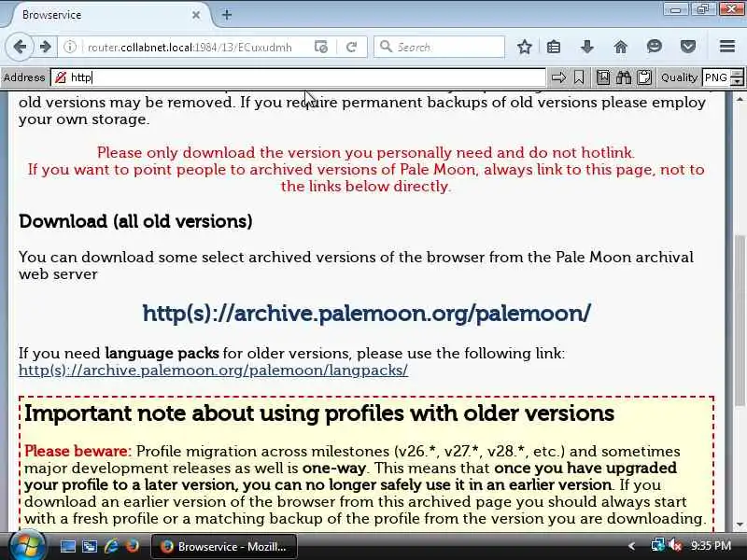Click the Browservice clipboard icon
The width and height of the screenshot is (747, 560).
644,77
